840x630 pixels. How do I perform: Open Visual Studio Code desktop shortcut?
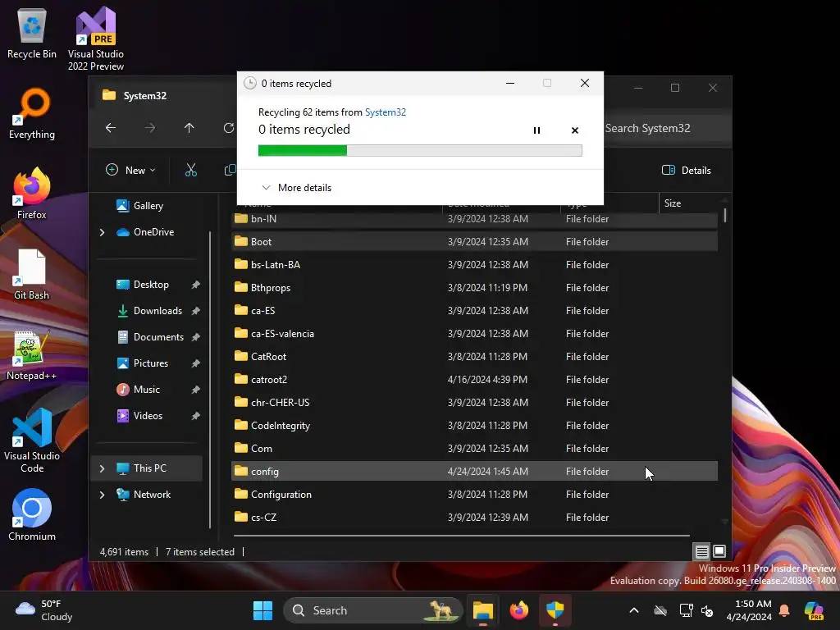32,441
